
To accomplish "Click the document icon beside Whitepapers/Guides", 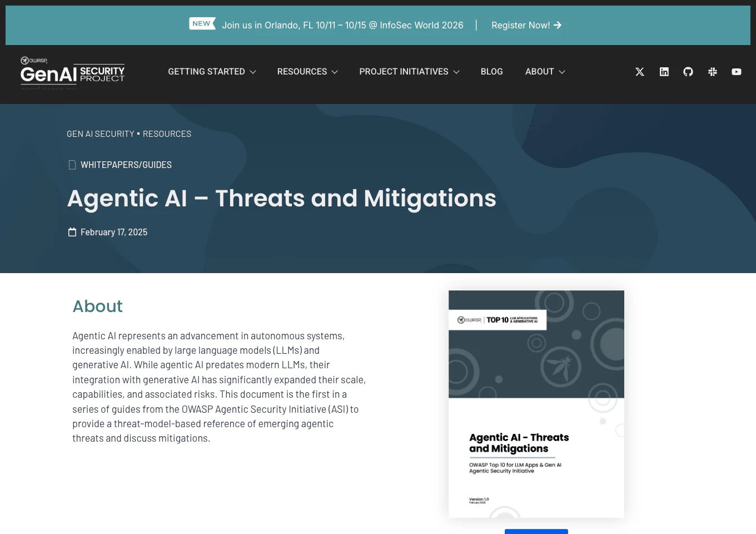I will click(72, 165).
